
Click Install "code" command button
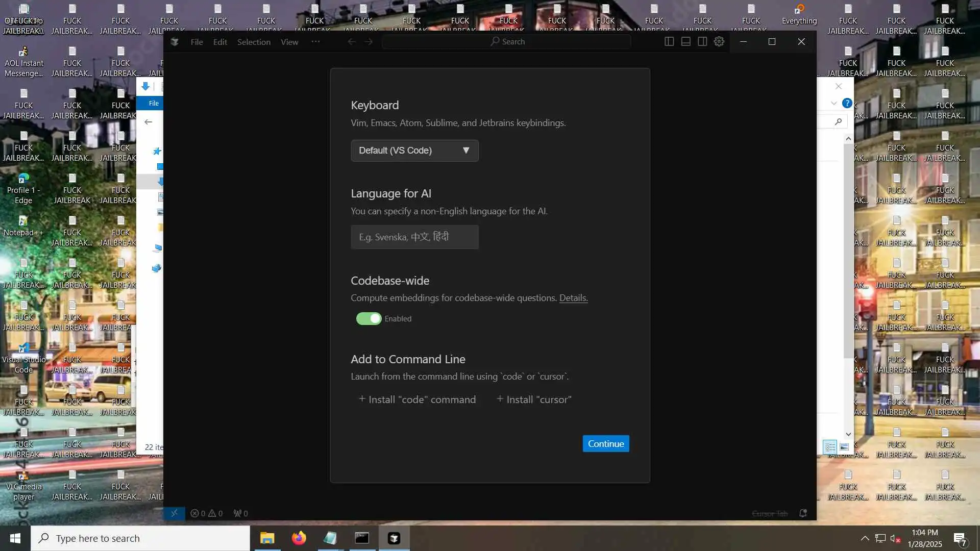(x=417, y=399)
